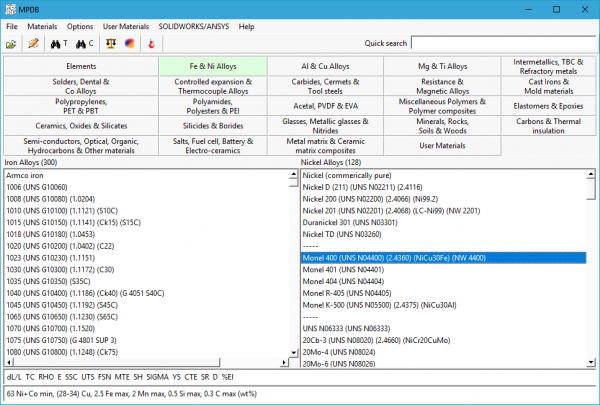Screen dimensions: 600x405
Task: Select Ceramics, Oxides & Silicates category
Action: tap(81, 126)
